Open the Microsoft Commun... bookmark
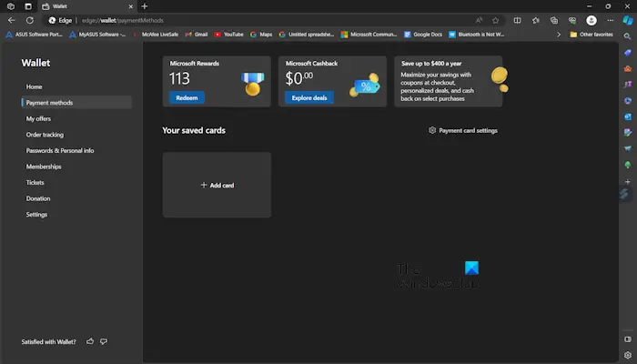 pos(369,35)
